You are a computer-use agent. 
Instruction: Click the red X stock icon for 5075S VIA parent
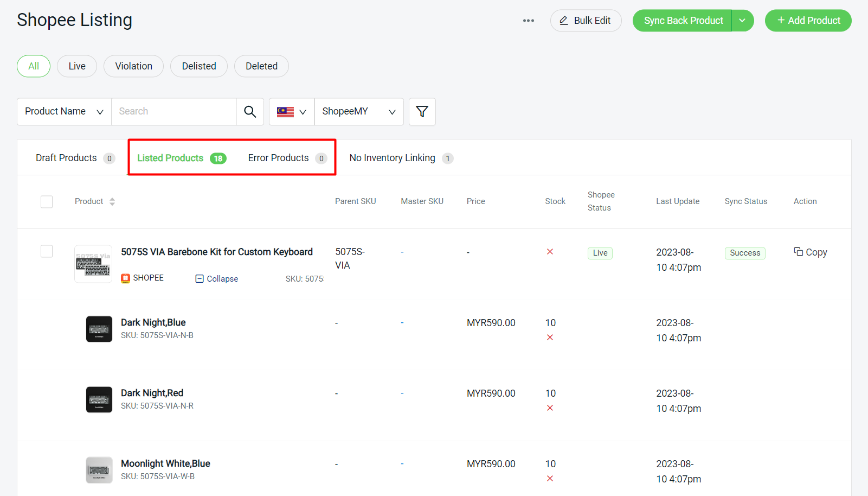point(550,252)
